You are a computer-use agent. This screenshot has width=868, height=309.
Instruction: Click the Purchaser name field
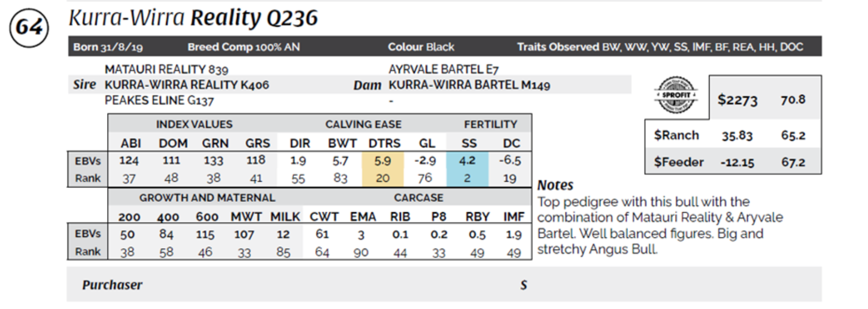click(x=309, y=285)
